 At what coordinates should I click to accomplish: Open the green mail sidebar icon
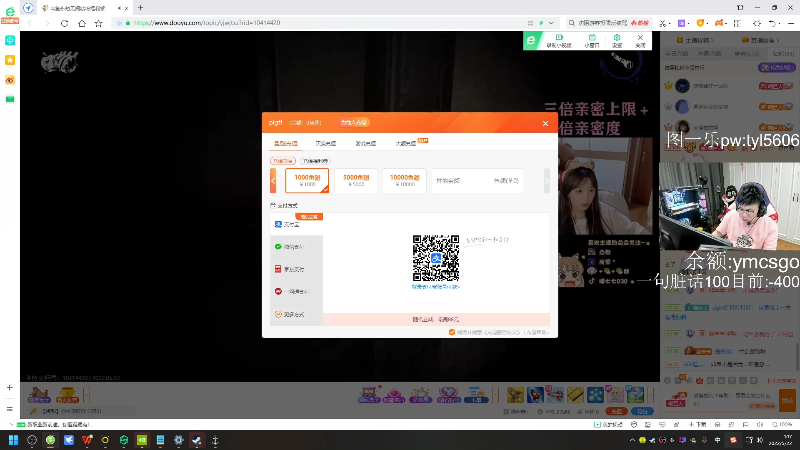tap(10, 99)
